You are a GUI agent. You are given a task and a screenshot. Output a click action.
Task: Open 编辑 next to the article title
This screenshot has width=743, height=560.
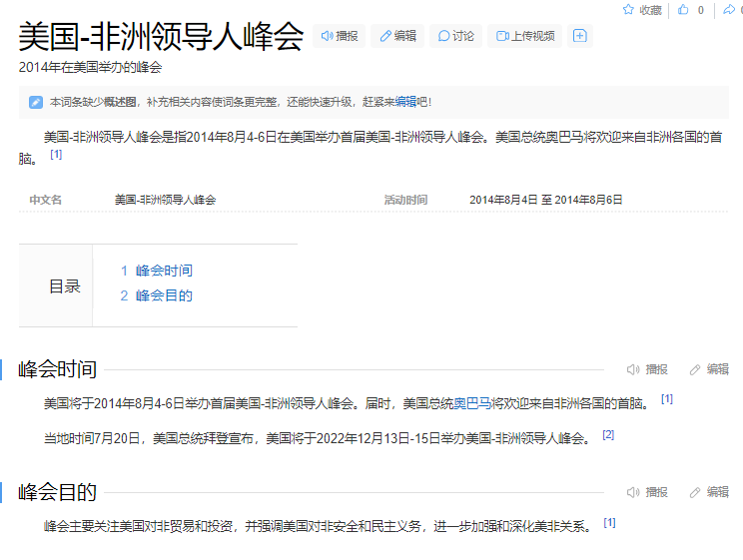pos(397,36)
